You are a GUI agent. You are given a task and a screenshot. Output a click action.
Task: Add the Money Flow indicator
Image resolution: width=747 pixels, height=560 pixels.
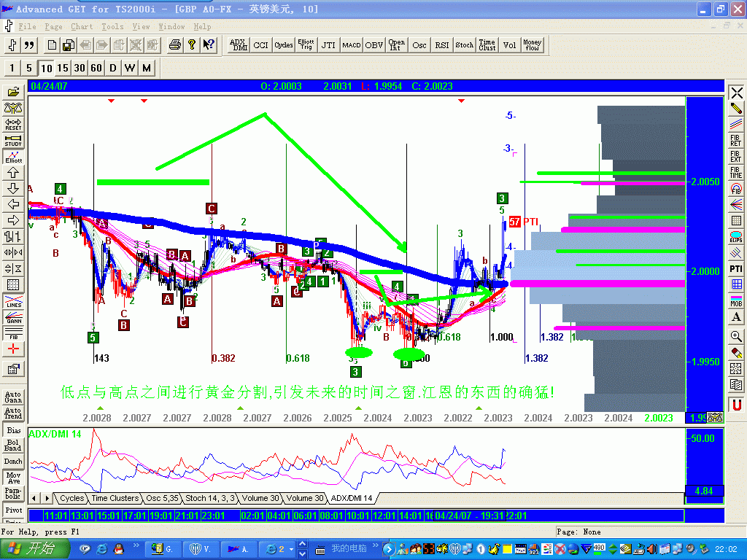(532, 45)
